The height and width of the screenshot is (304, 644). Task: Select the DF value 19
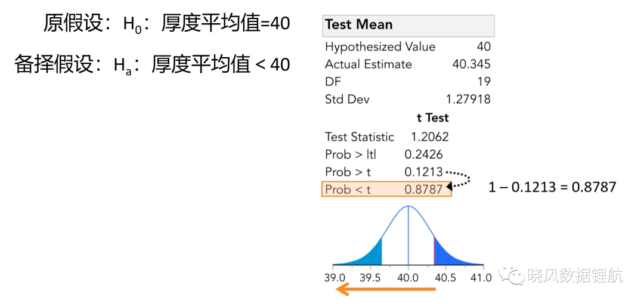(484, 81)
